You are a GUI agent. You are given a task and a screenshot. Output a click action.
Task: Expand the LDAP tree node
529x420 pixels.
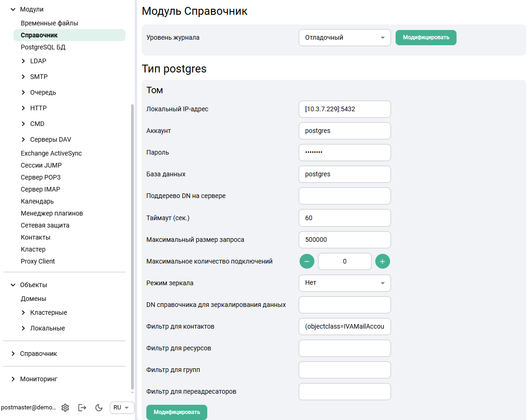point(24,61)
